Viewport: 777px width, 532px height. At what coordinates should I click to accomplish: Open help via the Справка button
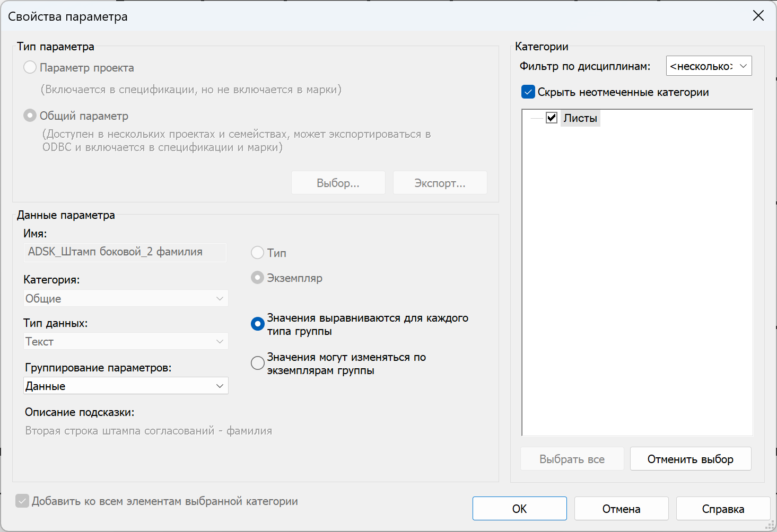point(723,509)
